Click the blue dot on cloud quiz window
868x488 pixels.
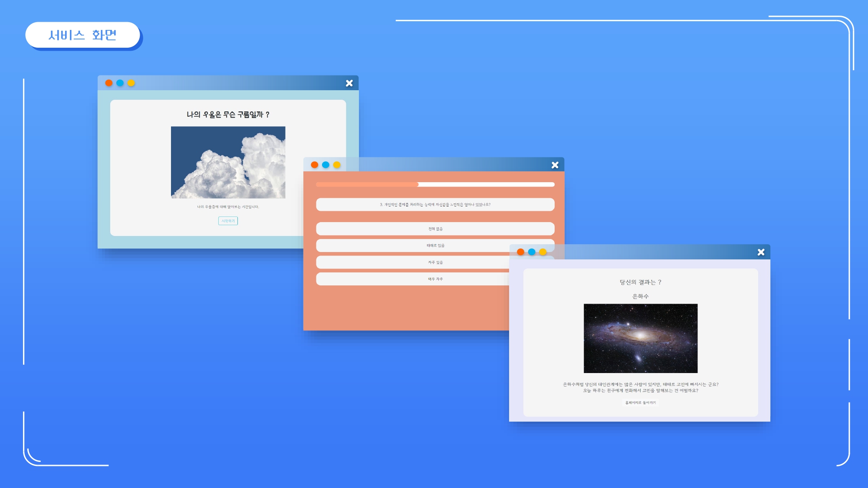[120, 83]
